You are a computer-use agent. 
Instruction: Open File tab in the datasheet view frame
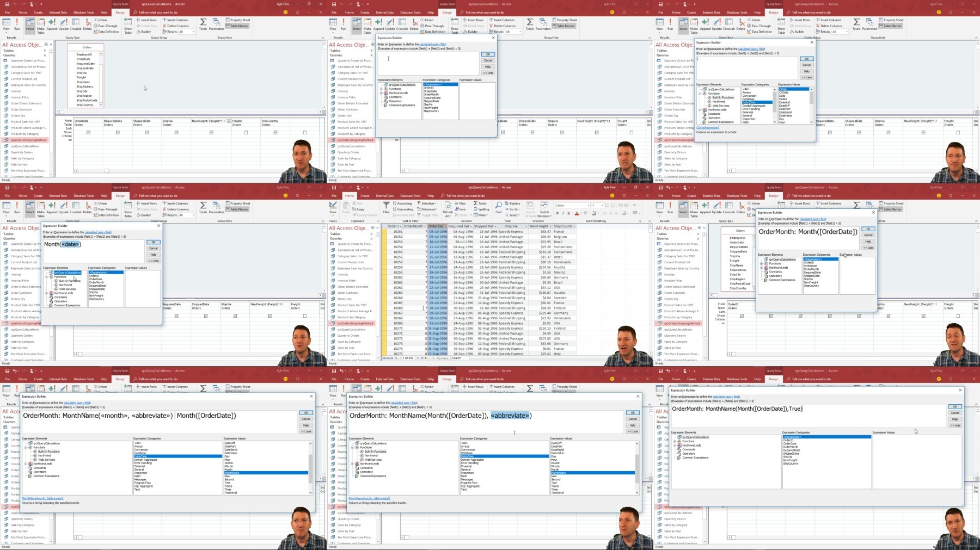(x=334, y=195)
